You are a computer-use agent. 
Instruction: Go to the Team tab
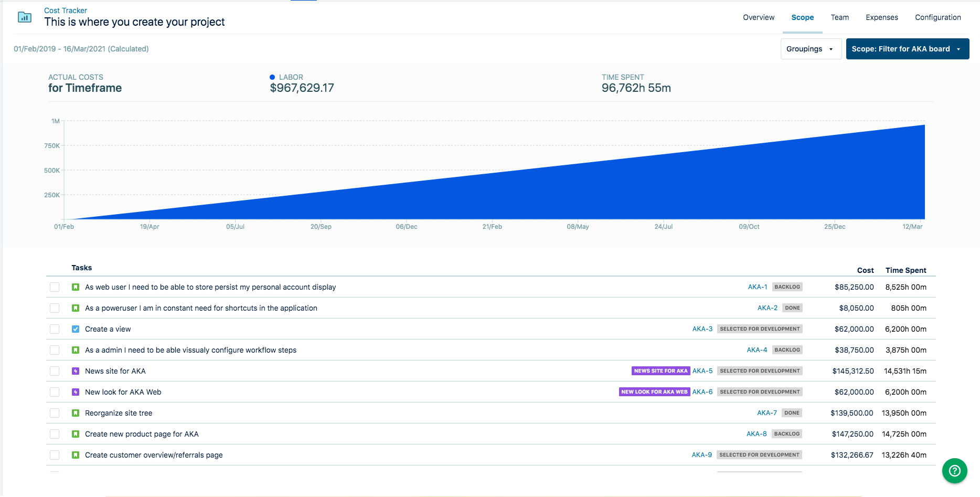(x=840, y=17)
